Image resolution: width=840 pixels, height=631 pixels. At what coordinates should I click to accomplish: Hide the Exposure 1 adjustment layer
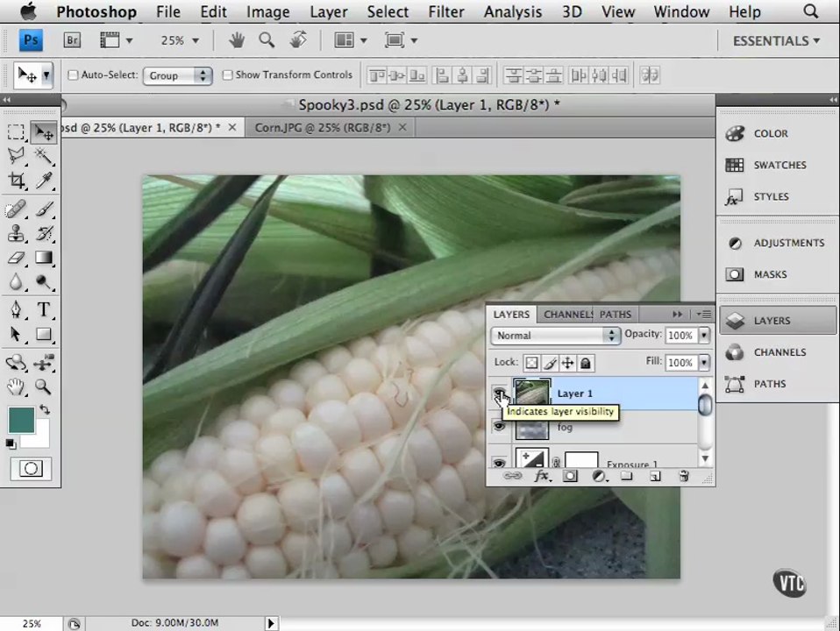(x=499, y=462)
